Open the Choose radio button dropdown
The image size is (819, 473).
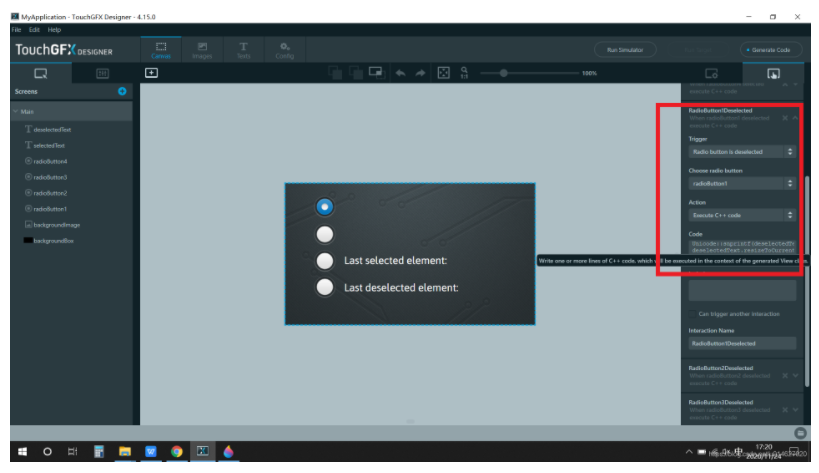[x=742, y=184]
